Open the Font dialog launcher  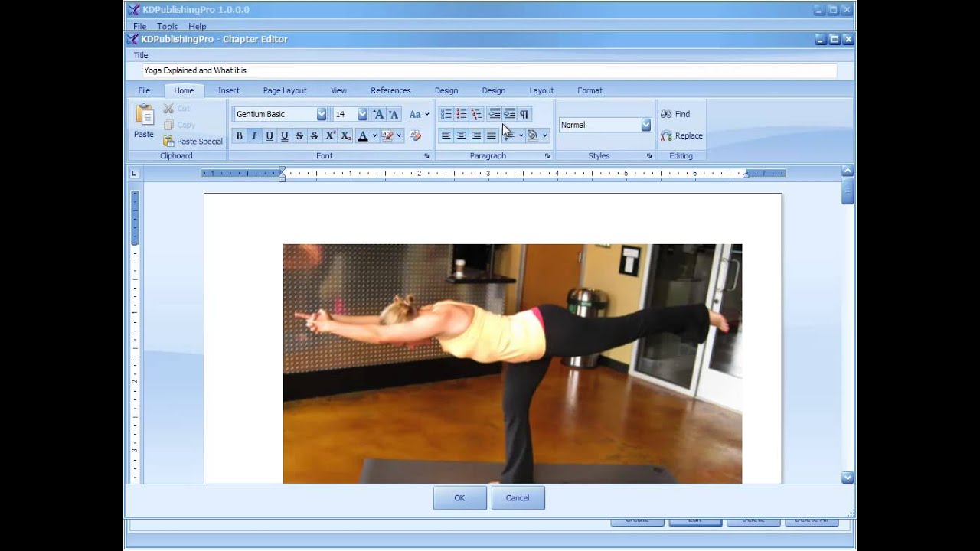tap(426, 155)
